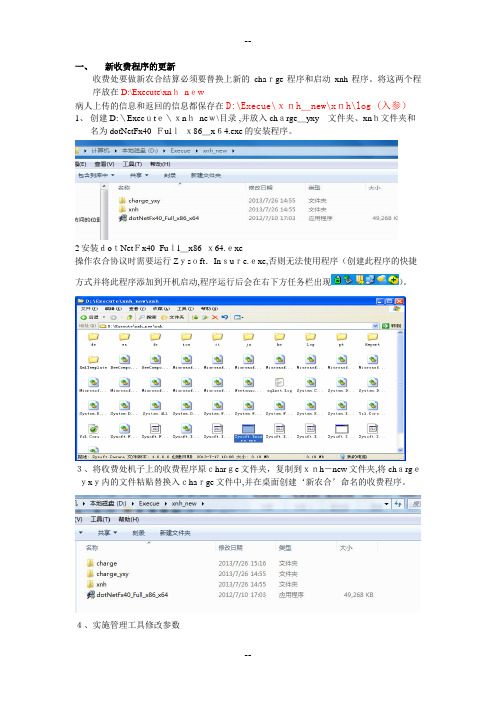Expand address history dropdown in bottom Explorer

[x=386, y=504]
